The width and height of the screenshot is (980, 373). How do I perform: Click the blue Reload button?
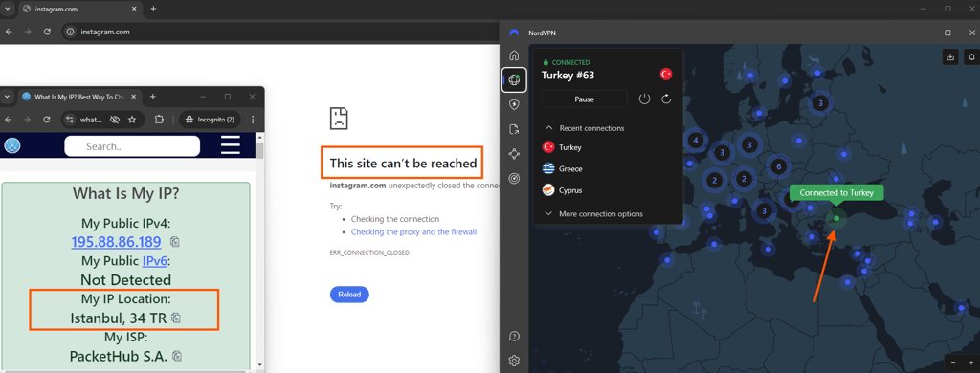(x=349, y=295)
